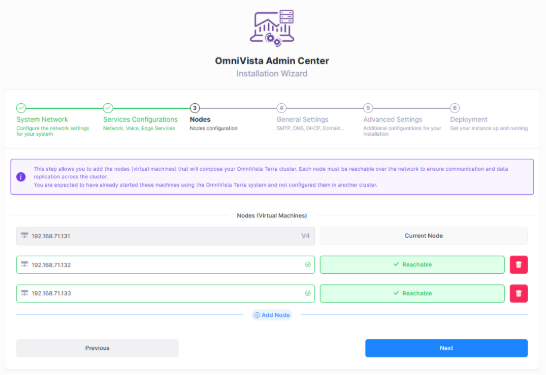Open Advanced Settings step
This screenshot has width=546, height=375.
392,119
